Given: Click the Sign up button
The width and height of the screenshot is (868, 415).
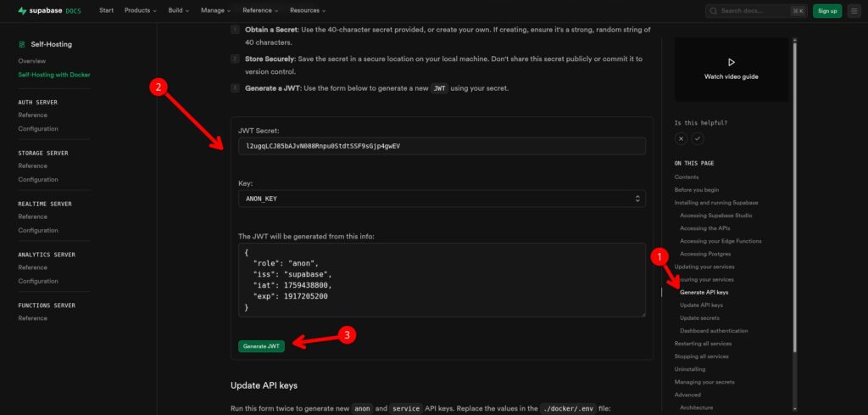Looking at the screenshot, I should pos(827,10).
